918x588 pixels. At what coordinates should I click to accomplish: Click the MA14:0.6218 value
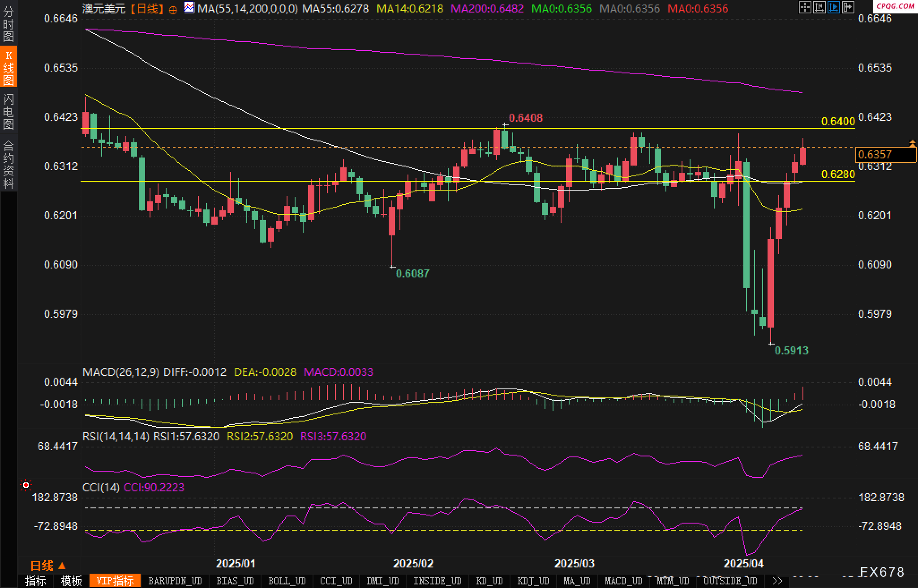(410, 9)
